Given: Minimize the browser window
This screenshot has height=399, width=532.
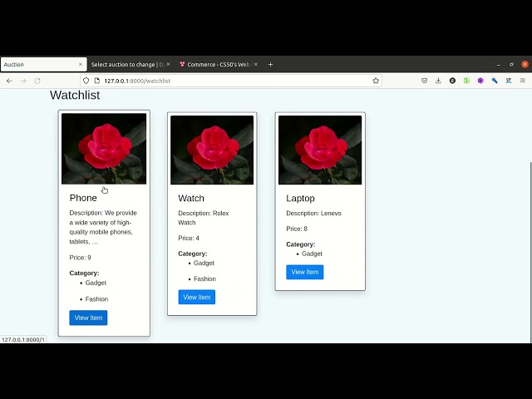Looking at the screenshot, I should pos(499,65).
